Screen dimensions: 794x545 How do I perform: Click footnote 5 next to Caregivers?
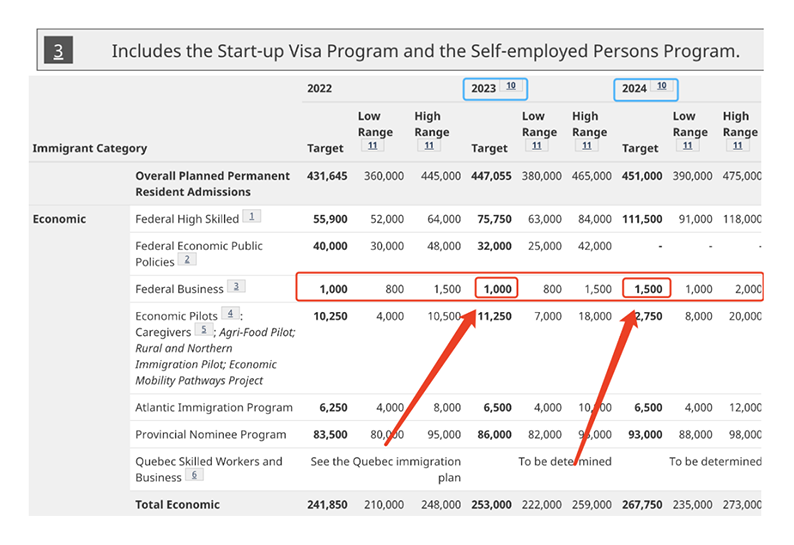click(204, 330)
